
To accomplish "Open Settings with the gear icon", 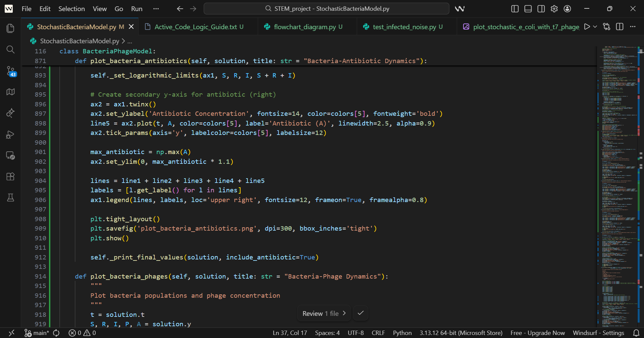I will point(554,9).
